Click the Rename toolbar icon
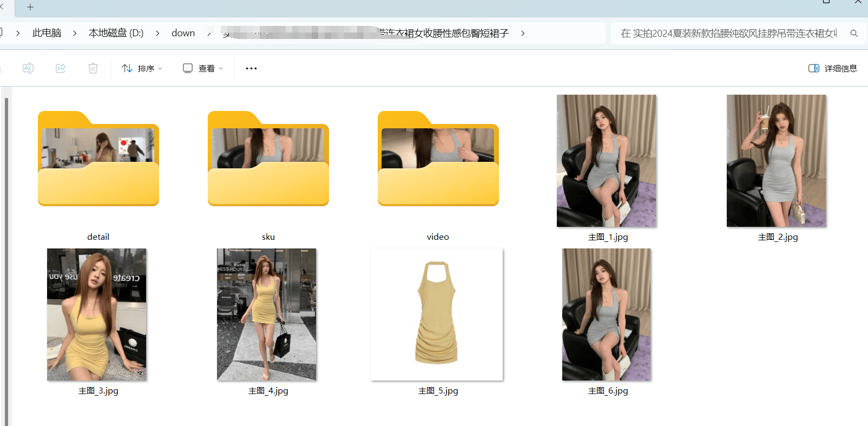Viewport: 868px width, 426px height. [x=28, y=68]
